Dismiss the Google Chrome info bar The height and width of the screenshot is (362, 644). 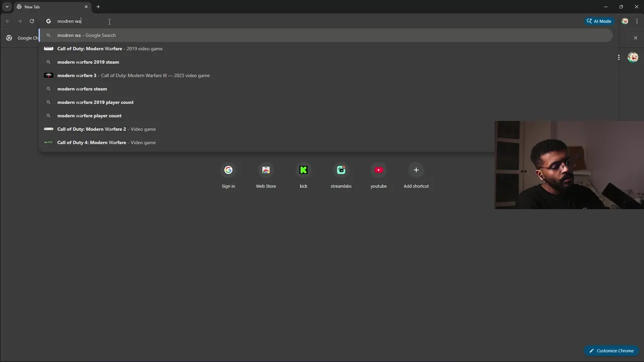(x=635, y=38)
